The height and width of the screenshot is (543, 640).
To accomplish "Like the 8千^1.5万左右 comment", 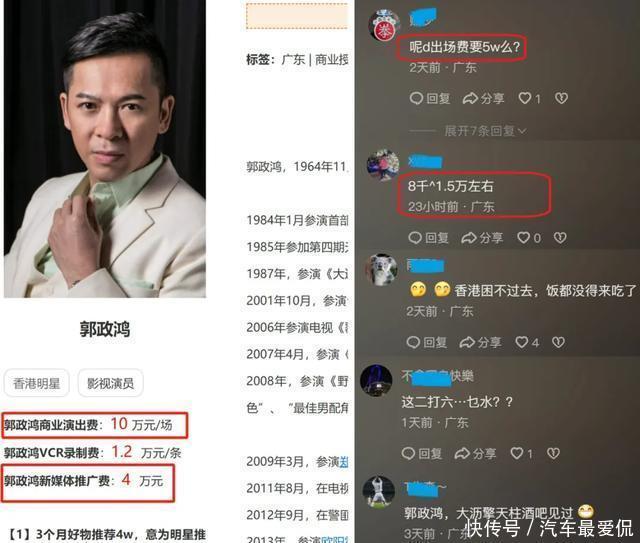I will pos(529,238).
